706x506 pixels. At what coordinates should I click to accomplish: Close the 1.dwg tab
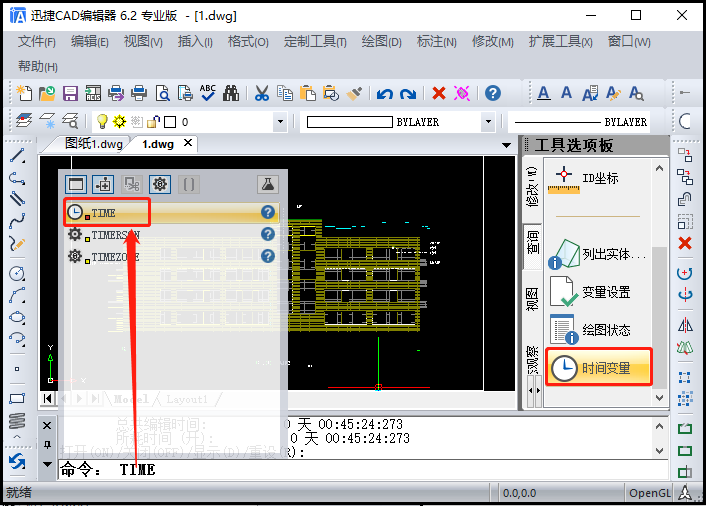(188, 143)
